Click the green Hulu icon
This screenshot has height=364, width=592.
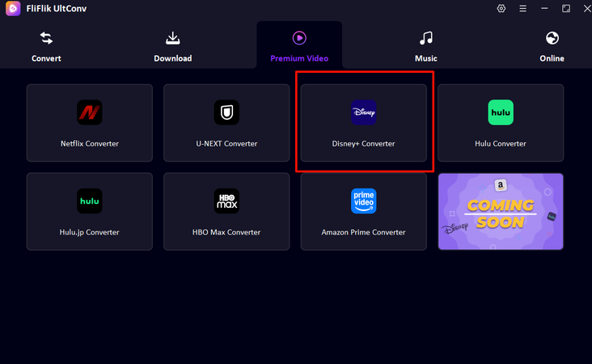501,112
